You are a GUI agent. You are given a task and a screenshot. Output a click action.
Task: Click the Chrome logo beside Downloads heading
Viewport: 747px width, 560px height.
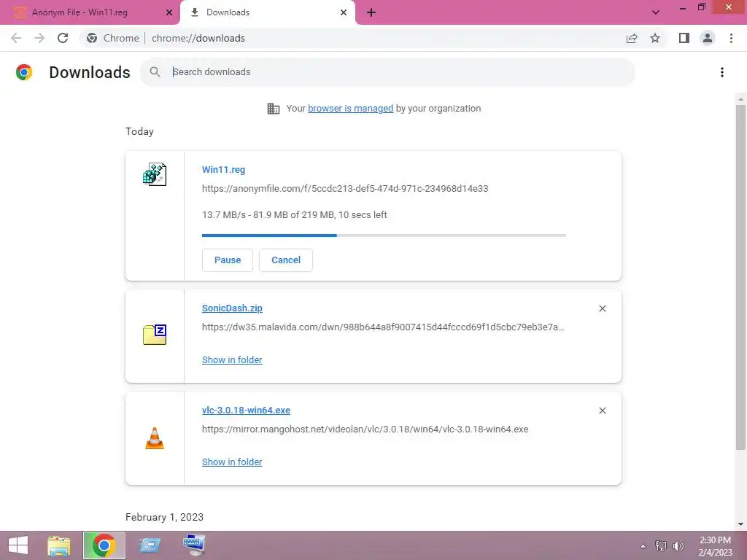(x=24, y=72)
